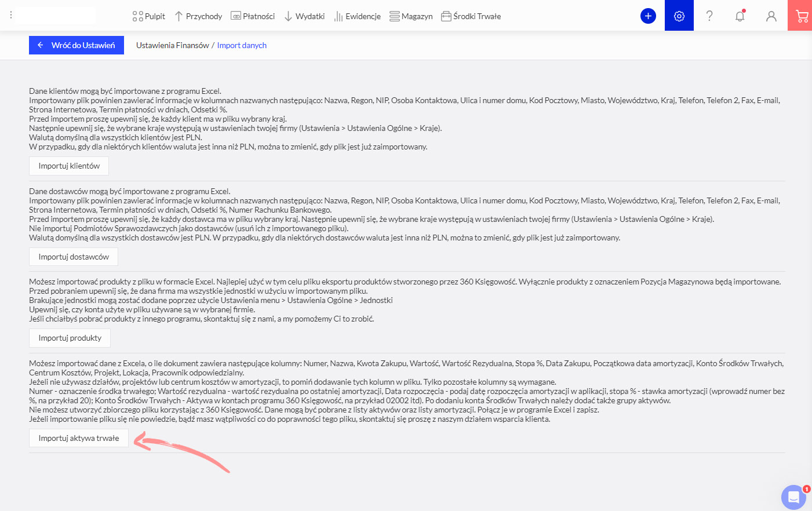Click Importuj aktywa trwałe button
The image size is (812, 511).
(79, 438)
